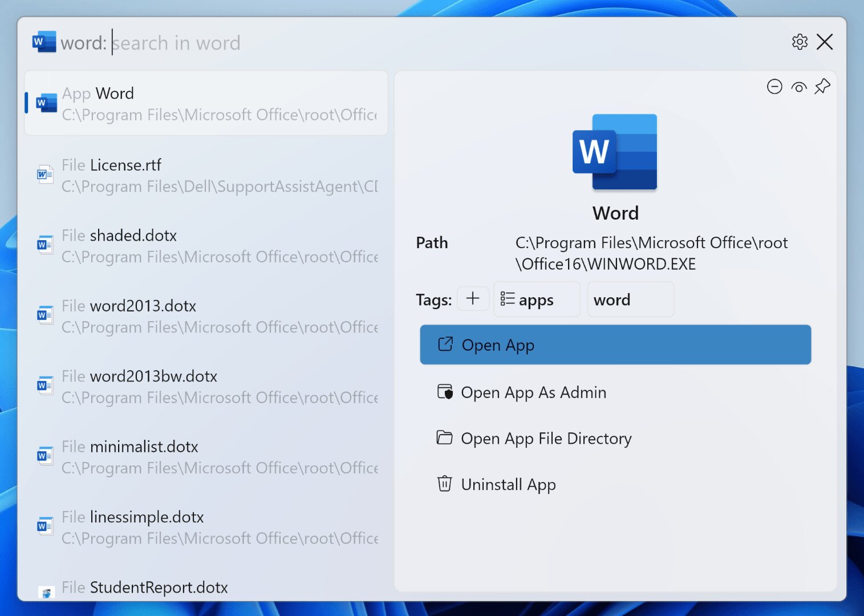Image resolution: width=864 pixels, height=616 pixels.
Task: Click the circled minus icon in preview panel
Action: [x=774, y=87]
